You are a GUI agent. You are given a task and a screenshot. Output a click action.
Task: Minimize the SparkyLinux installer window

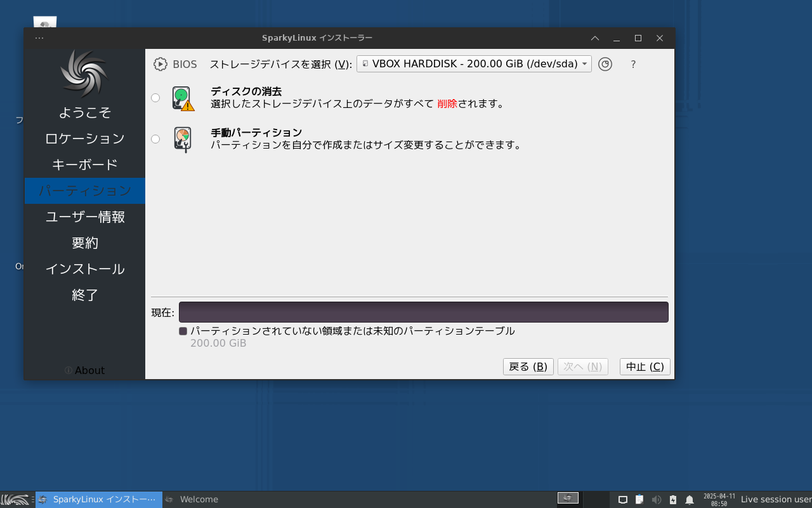point(617,38)
